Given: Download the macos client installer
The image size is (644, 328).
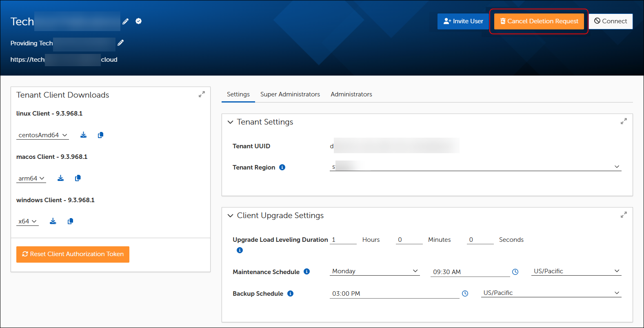Looking at the screenshot, I should coord(60,178).
